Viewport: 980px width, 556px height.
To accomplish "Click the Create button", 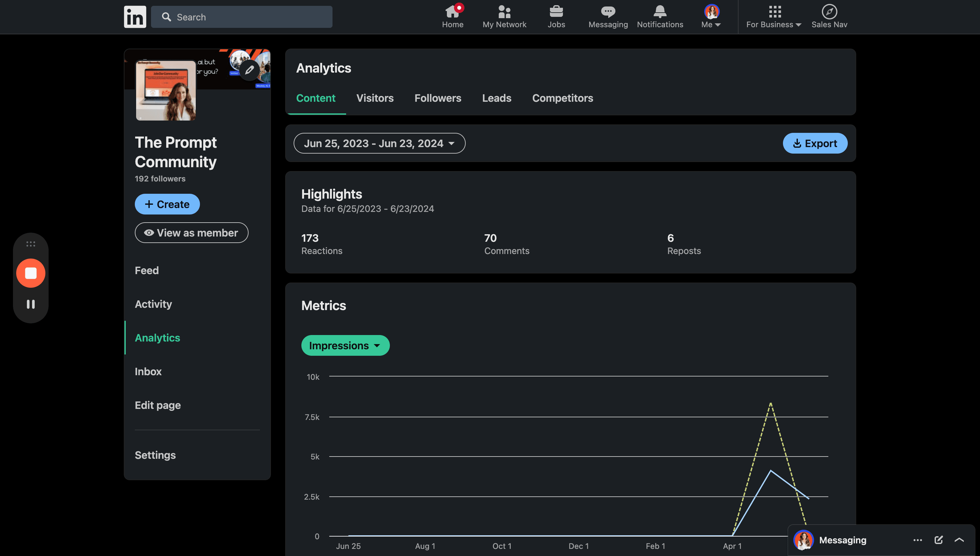I will 167,204.
